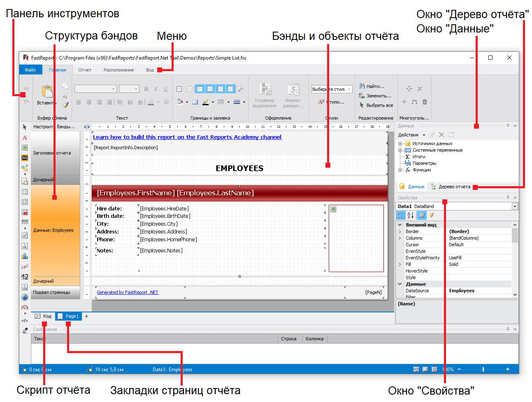
Task: Select the HTML object (</>) tool
Action: (x=25, y=321)
